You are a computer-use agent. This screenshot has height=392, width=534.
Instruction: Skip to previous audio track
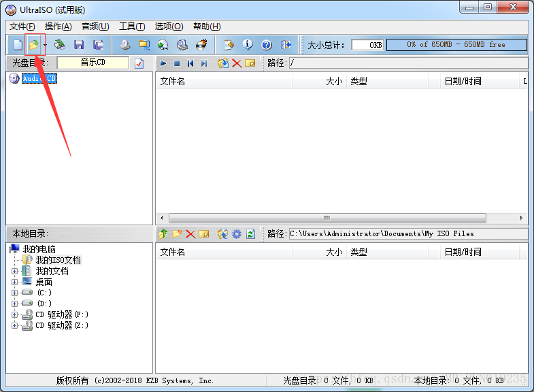click(190, 63)
